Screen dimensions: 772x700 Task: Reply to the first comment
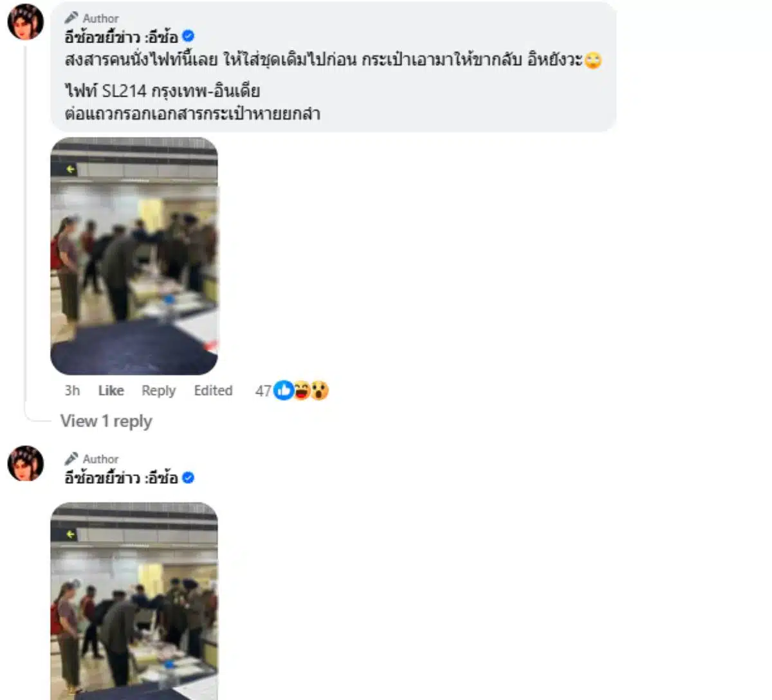(x=158, y=391)
